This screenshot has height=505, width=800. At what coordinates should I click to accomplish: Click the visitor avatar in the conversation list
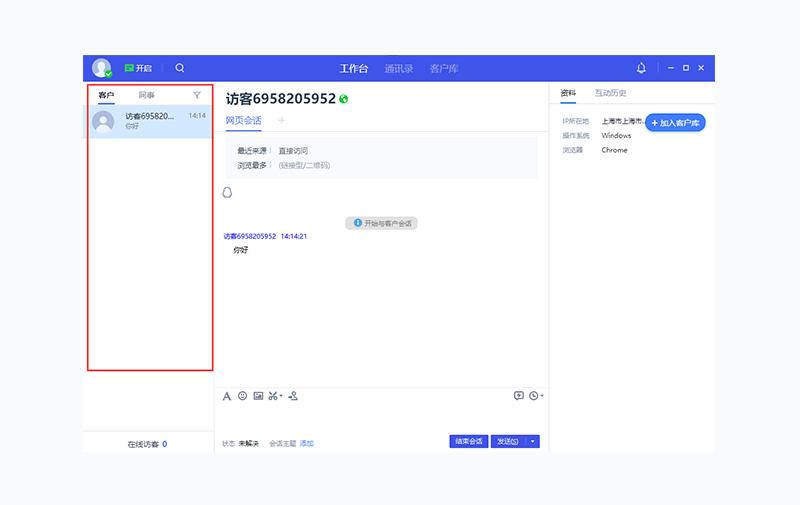pyautogui.click(x=103, y=121)
